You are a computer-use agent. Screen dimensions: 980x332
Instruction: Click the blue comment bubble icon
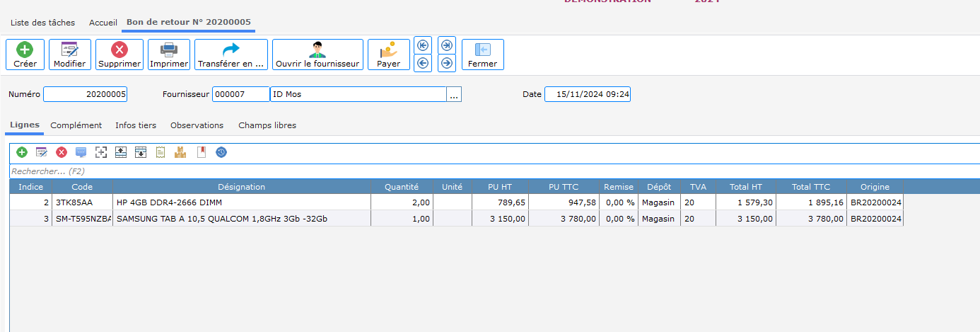[x=81, y=152]
